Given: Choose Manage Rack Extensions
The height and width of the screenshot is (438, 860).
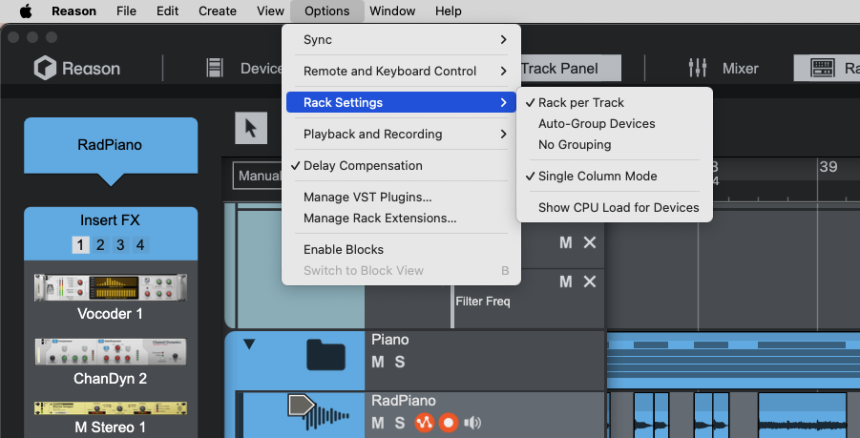Looking at the screenshot, I should [x=401, y=218].
